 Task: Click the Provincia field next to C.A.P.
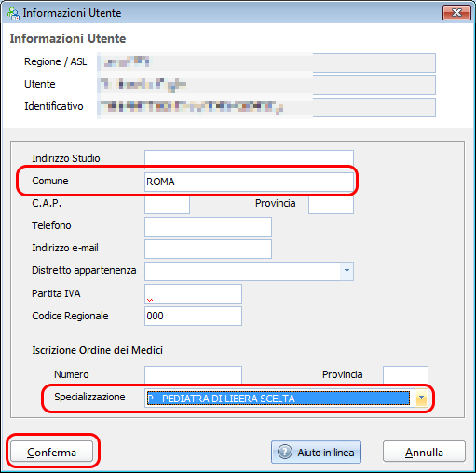click(331, 205)
